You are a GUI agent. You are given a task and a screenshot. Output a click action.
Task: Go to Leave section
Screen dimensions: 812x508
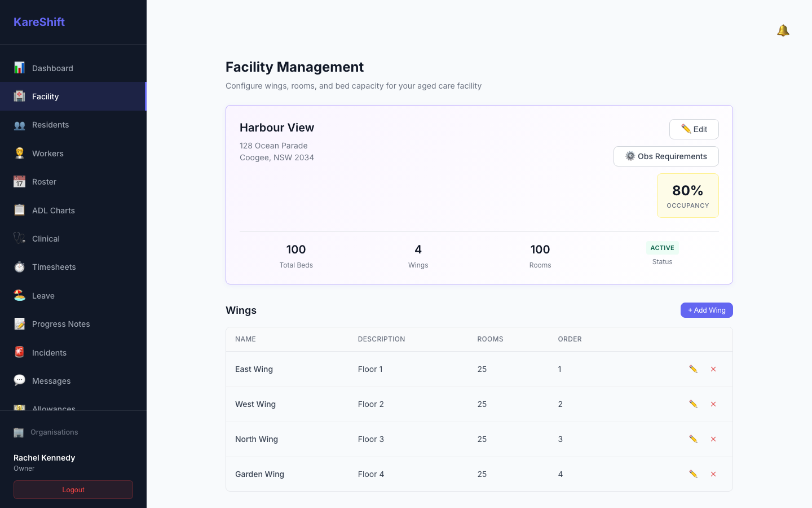(x=73, y=295)
